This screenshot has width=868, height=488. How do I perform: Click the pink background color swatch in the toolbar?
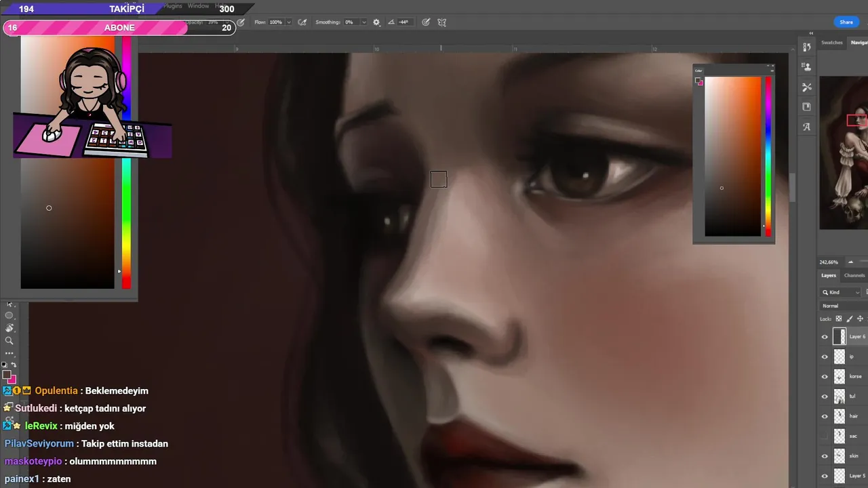click(x=13, y=380)
